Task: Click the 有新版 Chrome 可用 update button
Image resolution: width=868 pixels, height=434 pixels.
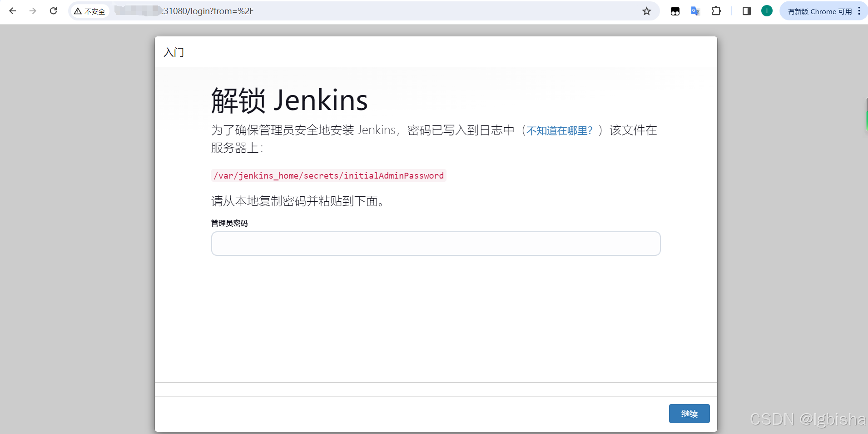Action: click(820, 11)
